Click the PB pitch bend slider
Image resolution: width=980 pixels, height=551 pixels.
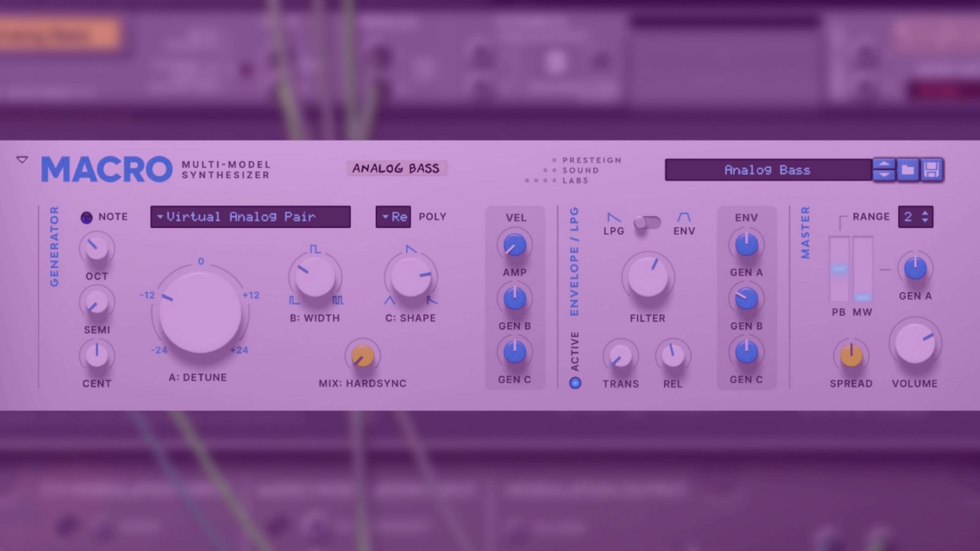coord(839,269)
